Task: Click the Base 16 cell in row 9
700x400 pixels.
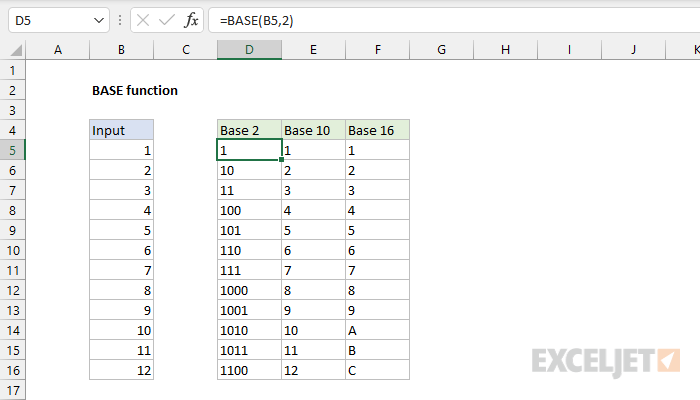Action: (x=378, y=230)
